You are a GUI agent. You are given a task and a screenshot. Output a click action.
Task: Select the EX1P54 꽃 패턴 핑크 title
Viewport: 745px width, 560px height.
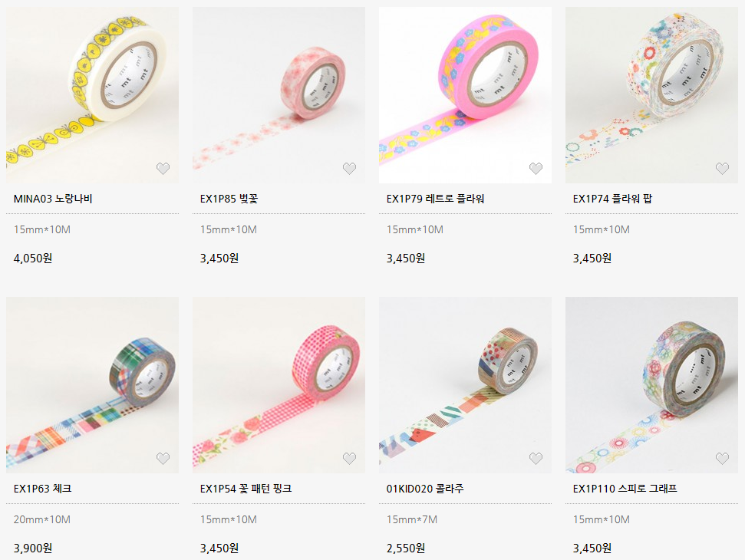tap(246, 489)
